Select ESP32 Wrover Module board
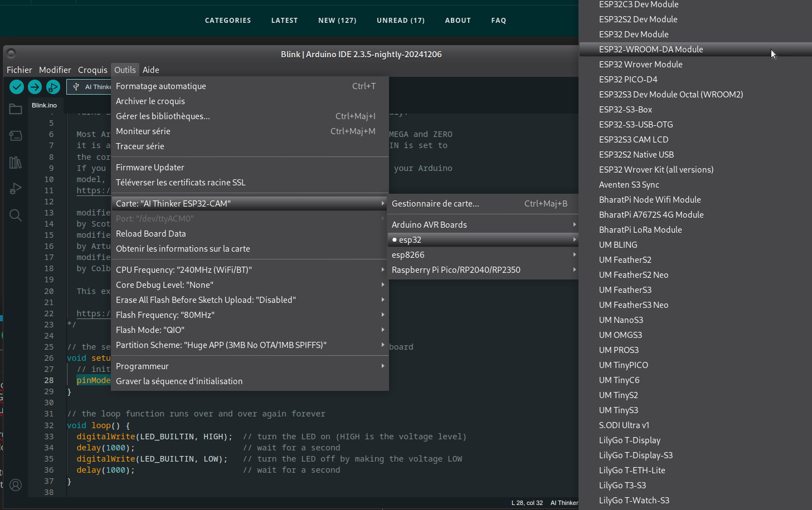Screen dimensions: 812x510 tap(640, 65)
